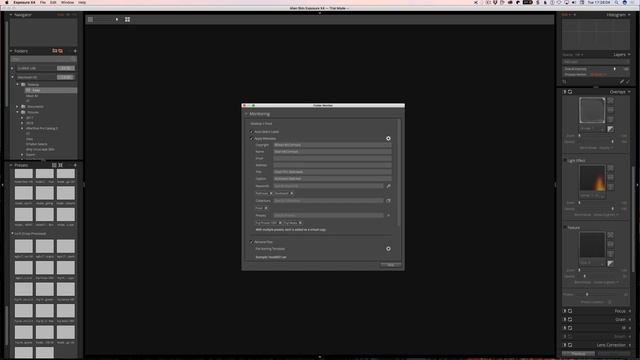Adjust the Overall Intensity slider in Layers

click(615, 69)
